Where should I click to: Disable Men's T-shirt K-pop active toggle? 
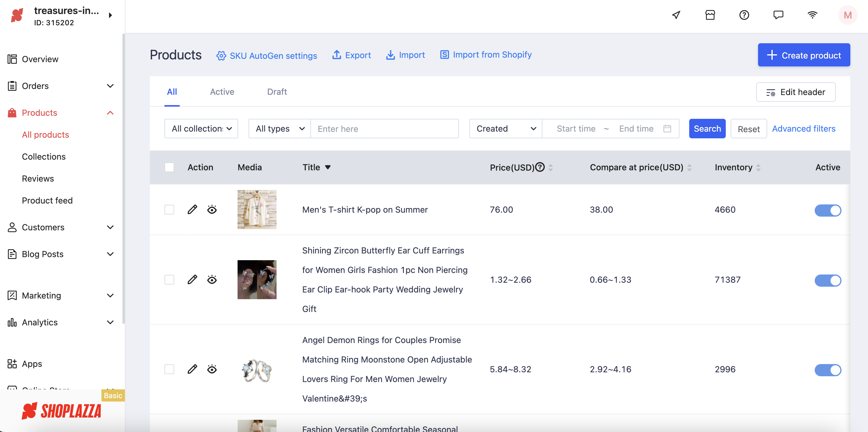pyautogui.click(x=827, y=210)
